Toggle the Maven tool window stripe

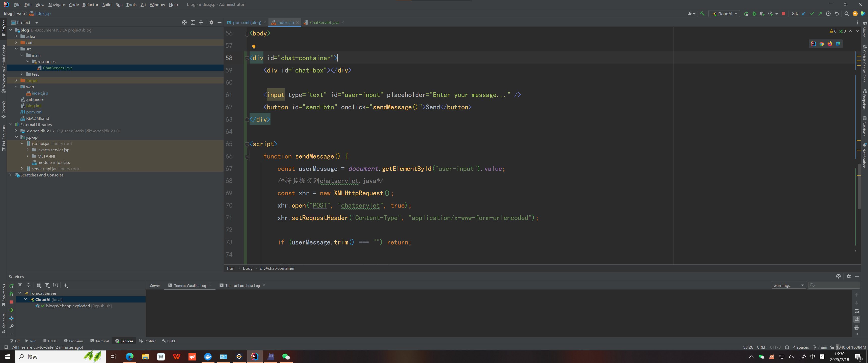pyautogui.click(x=865, y=30)
